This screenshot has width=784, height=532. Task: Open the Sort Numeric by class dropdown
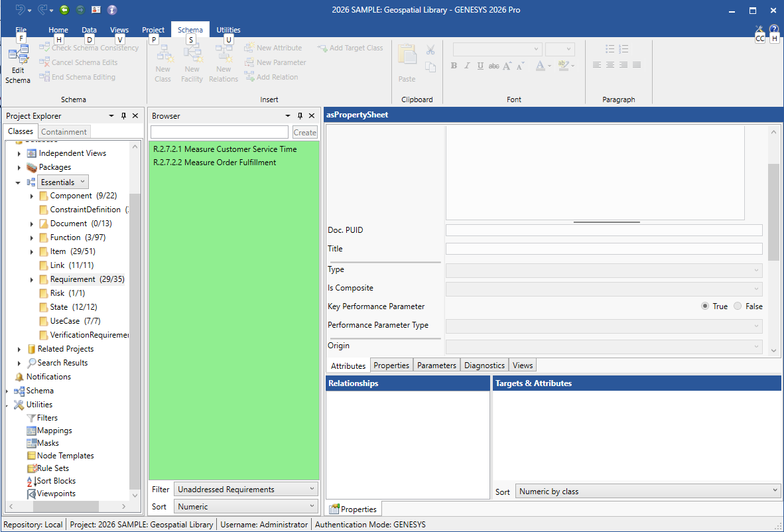(x=647, y=492)
